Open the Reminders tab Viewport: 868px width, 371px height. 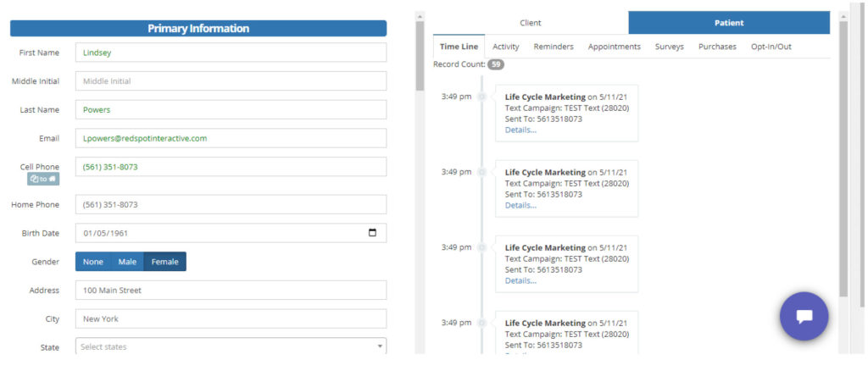click(554, 47)
